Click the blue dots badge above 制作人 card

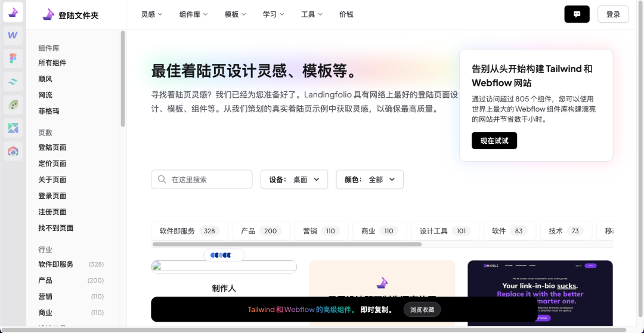pos(224,255)
